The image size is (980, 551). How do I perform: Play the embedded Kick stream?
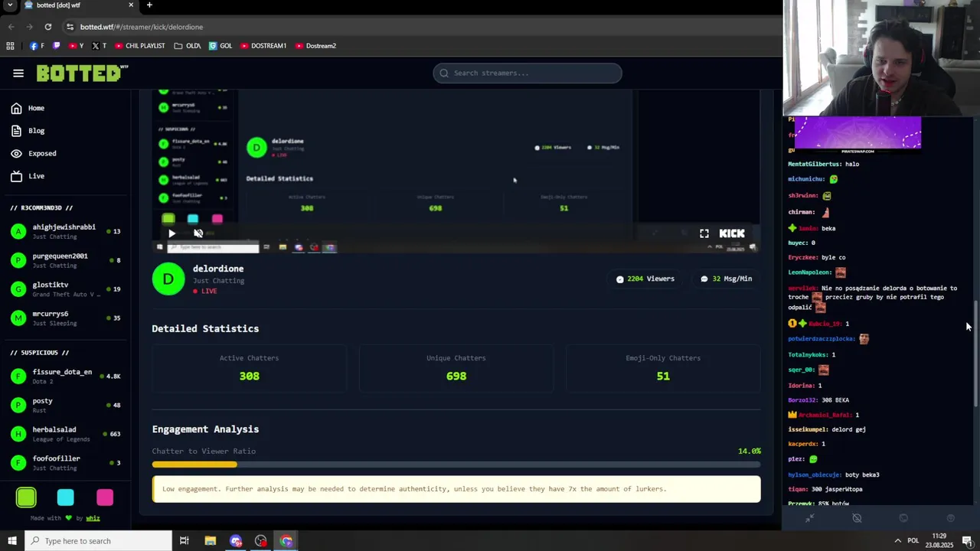[171, 233]
